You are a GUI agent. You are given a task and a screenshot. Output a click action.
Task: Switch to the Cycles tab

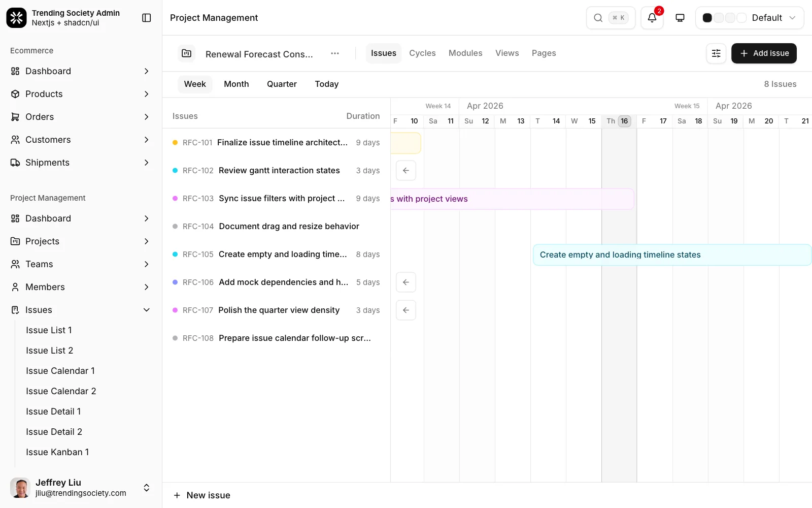[422, 53]
